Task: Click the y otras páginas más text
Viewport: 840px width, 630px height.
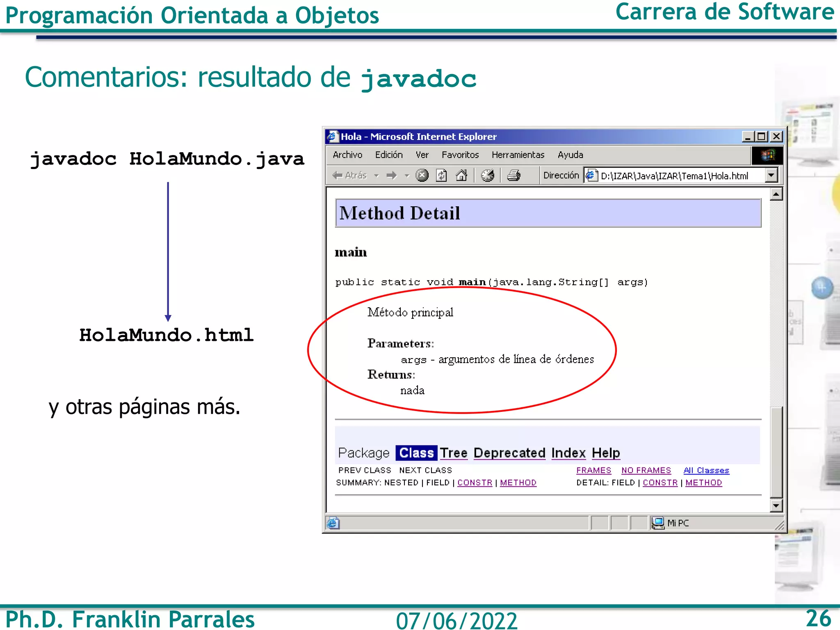Action: [x=144, y=407]
